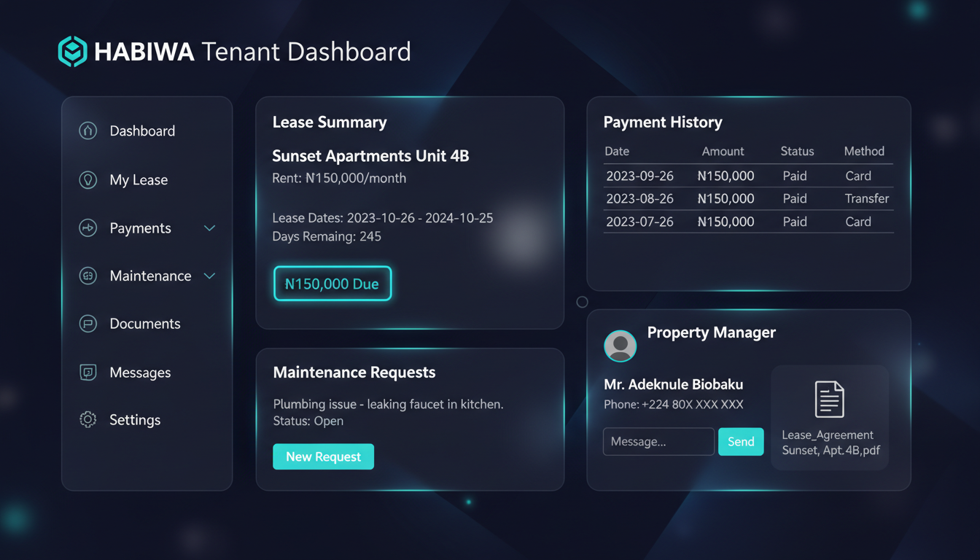
Task: Click the Property Manager avatar icon
Action: click(620, 346)
